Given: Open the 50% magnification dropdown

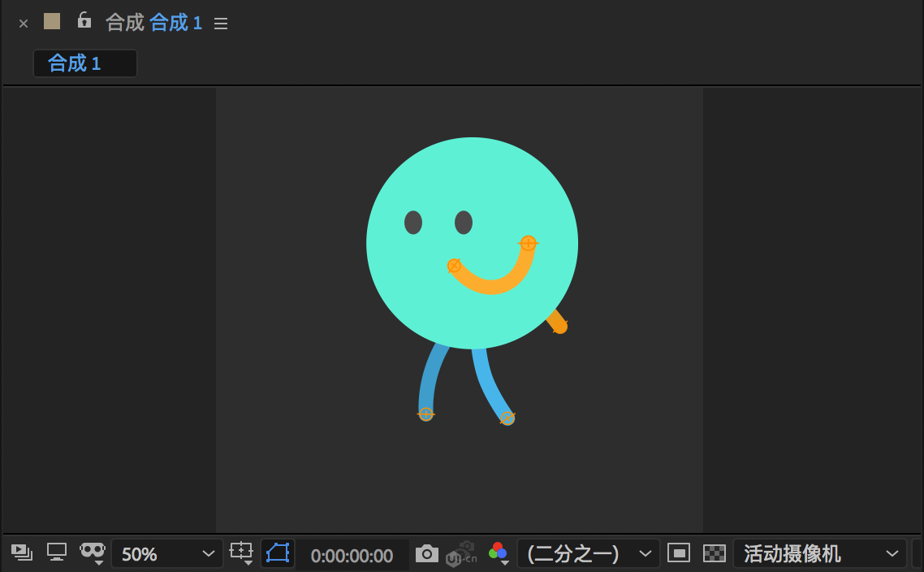Looking at the screenshot, I should [x=167, y=554].
